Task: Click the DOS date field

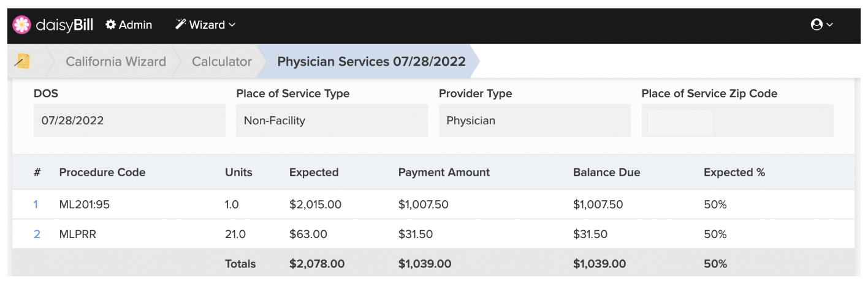Action: [x=129, y=121]
